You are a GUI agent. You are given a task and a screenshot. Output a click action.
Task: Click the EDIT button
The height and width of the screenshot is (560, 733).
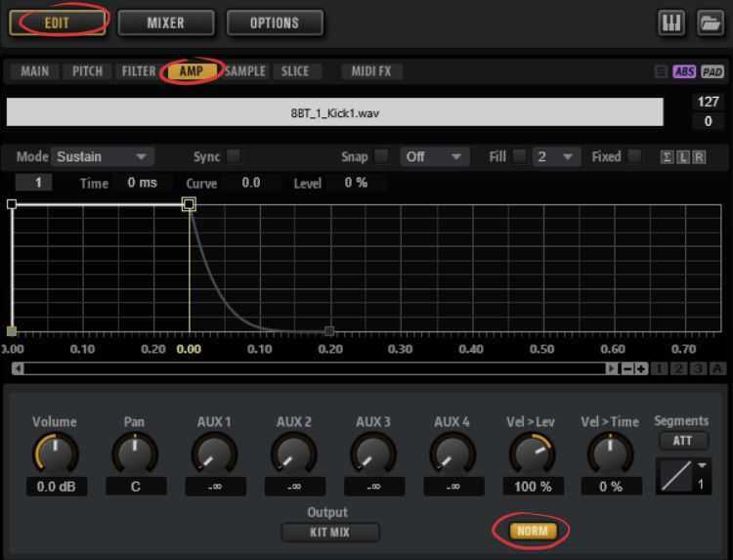pyautogui.click(x=57, y=22)
